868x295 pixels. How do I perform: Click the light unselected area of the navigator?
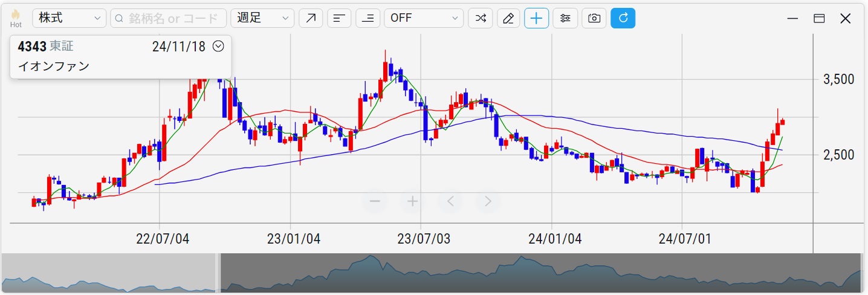pyautogui.click(x=109, y=273)
